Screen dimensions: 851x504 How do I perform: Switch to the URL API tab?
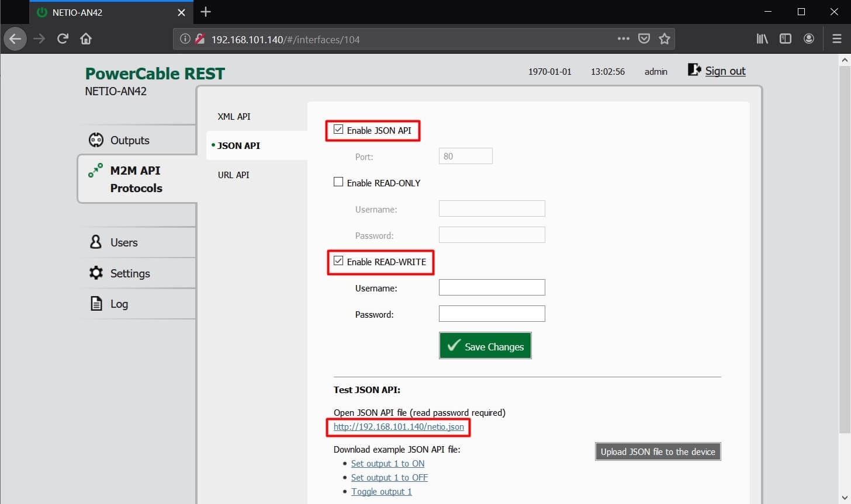point(233,175)
